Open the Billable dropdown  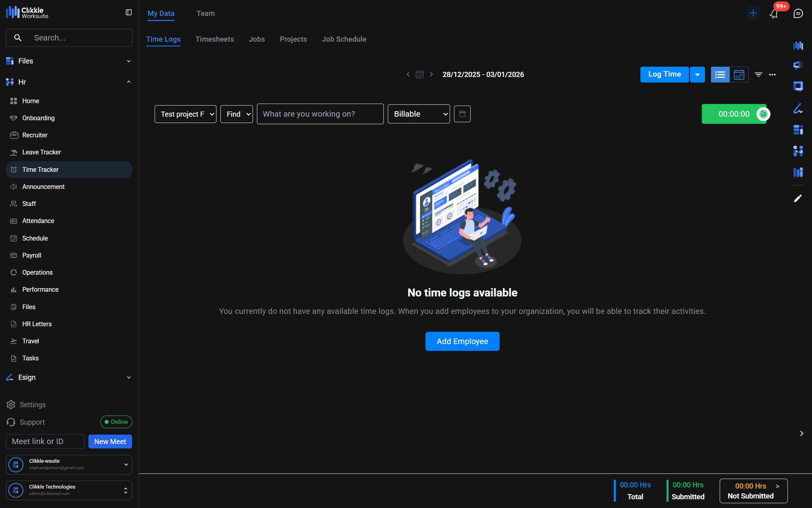point(418,114)
